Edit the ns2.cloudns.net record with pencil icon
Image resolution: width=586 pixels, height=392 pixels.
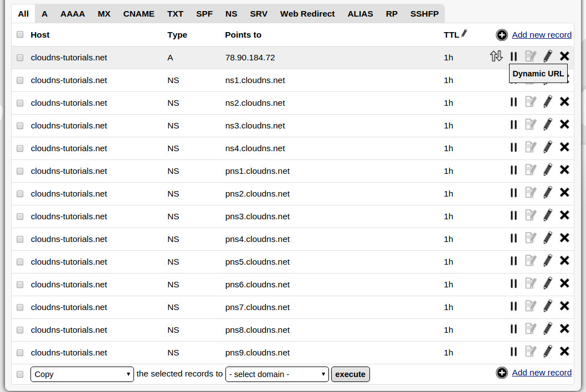point(548,101)
